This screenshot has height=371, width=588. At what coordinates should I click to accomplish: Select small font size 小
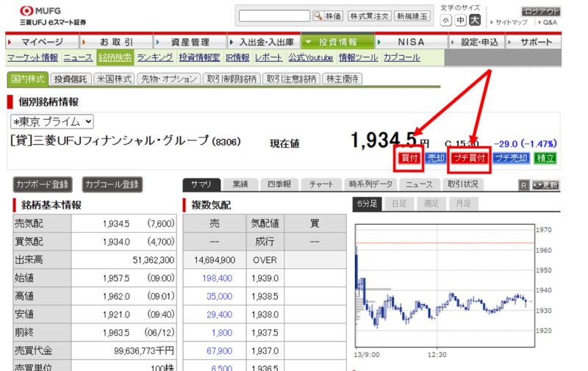tap(445, 21)
